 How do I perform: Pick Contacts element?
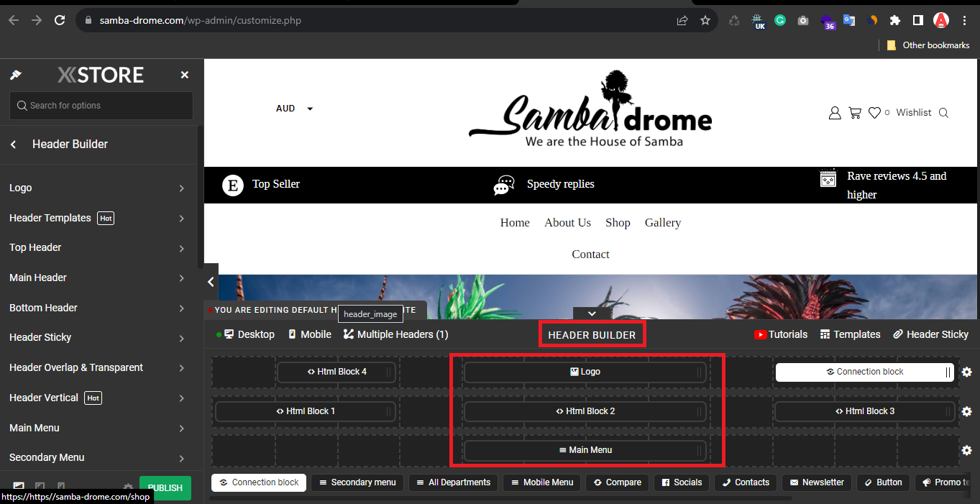click(746, 482)
